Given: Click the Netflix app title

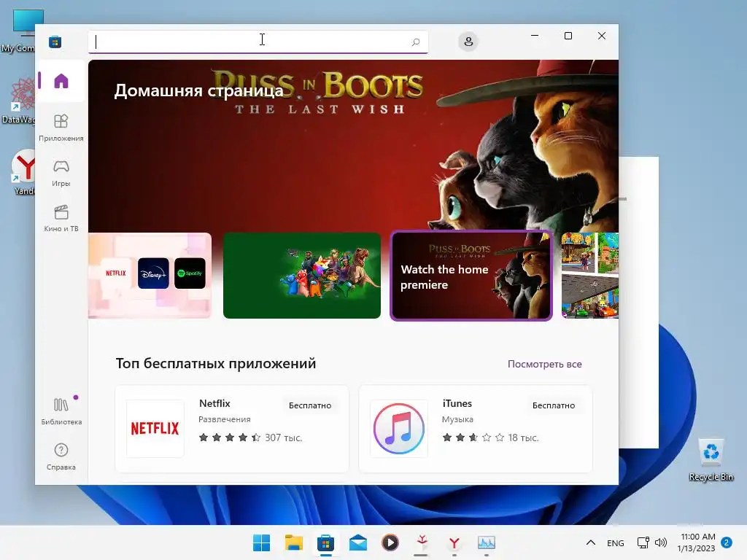Looking at the screenshot, I should coord(214,403).
